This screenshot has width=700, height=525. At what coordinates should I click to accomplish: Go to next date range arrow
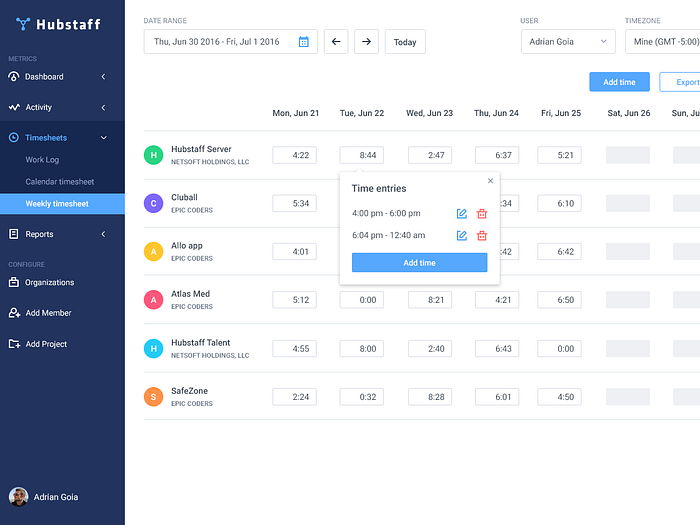pyautogui.click(x=367, y=42)
